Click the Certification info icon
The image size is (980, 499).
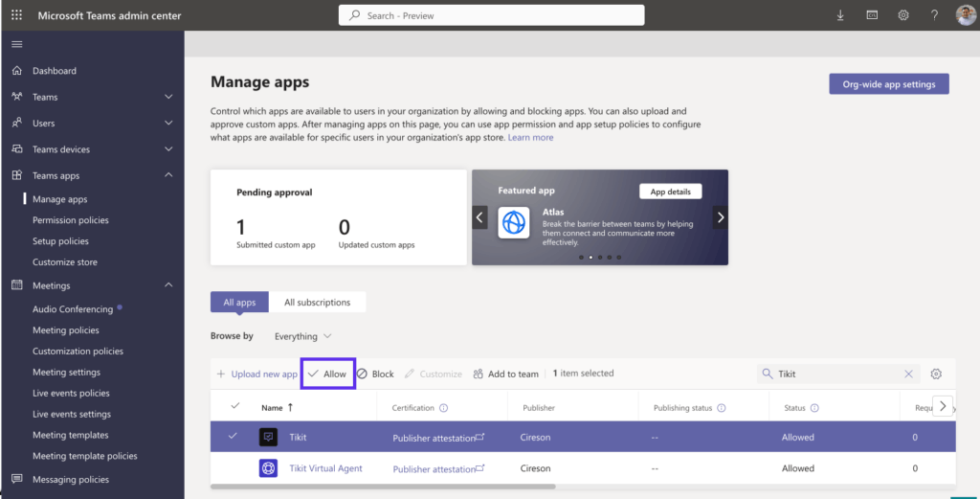pyautogui.click(x=444, y=408)
